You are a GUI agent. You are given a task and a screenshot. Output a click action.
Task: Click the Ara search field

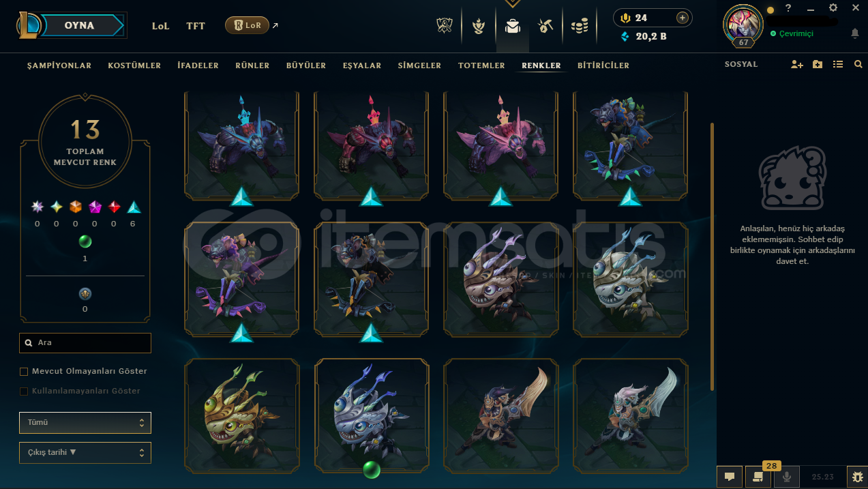click(85, 343)
